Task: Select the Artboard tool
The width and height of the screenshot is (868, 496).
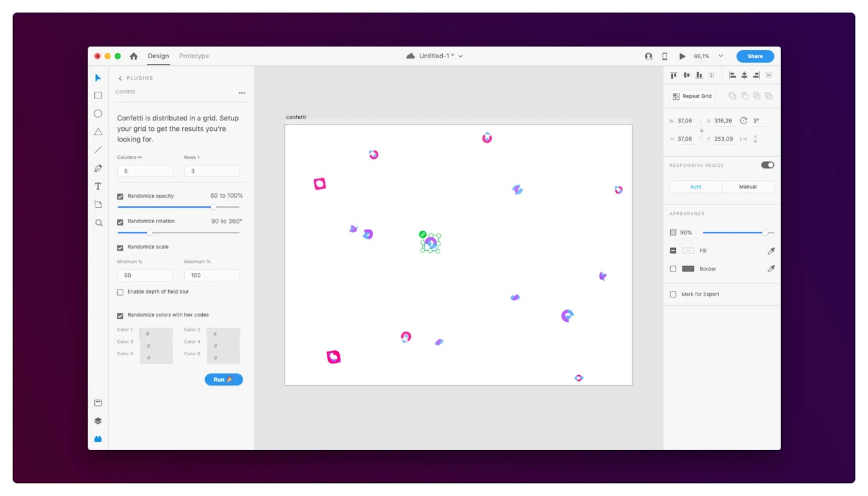Action: (x=98, y=204)
